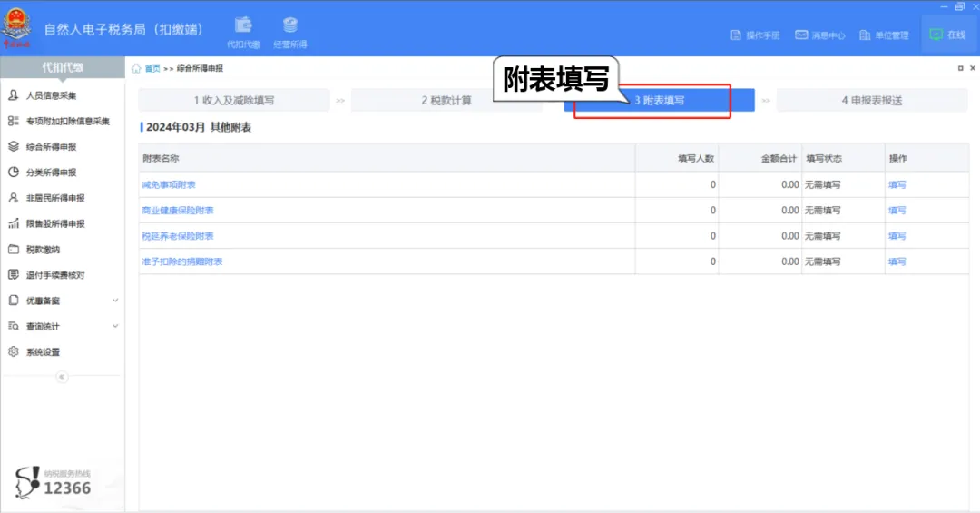Select 专项附加扣除信息采集 in the sidebar
This screenshot has width=980, height=513.
[67, 121]
